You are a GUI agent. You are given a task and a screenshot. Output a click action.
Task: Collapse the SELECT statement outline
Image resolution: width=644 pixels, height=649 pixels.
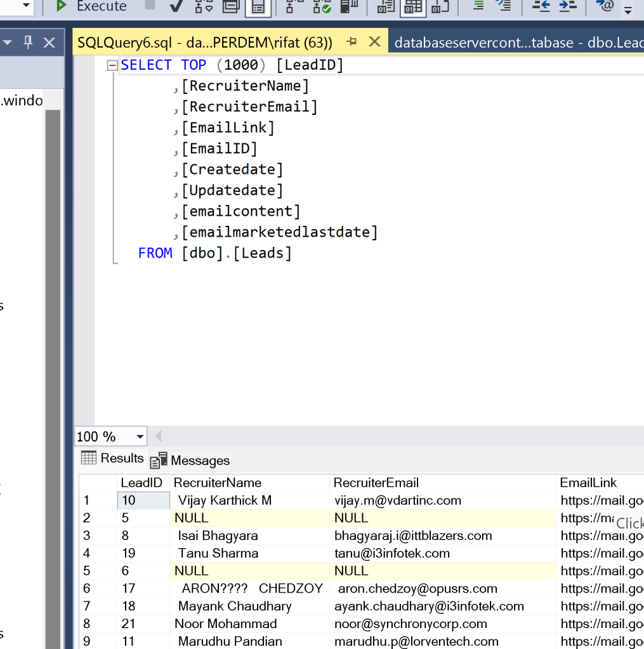point(112,65)
